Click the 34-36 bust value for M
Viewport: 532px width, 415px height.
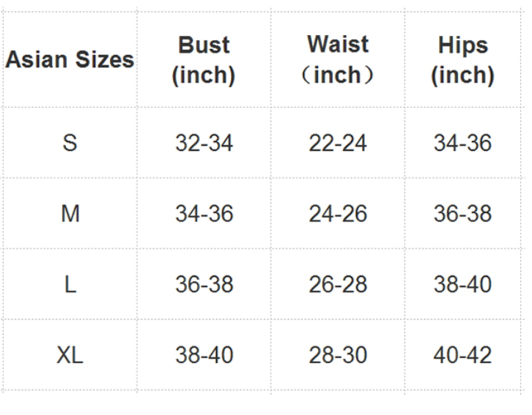pos(204,214)
